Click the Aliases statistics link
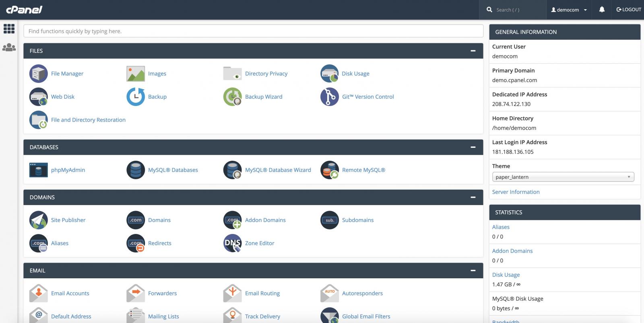644x323 pixels. point(501,227)
